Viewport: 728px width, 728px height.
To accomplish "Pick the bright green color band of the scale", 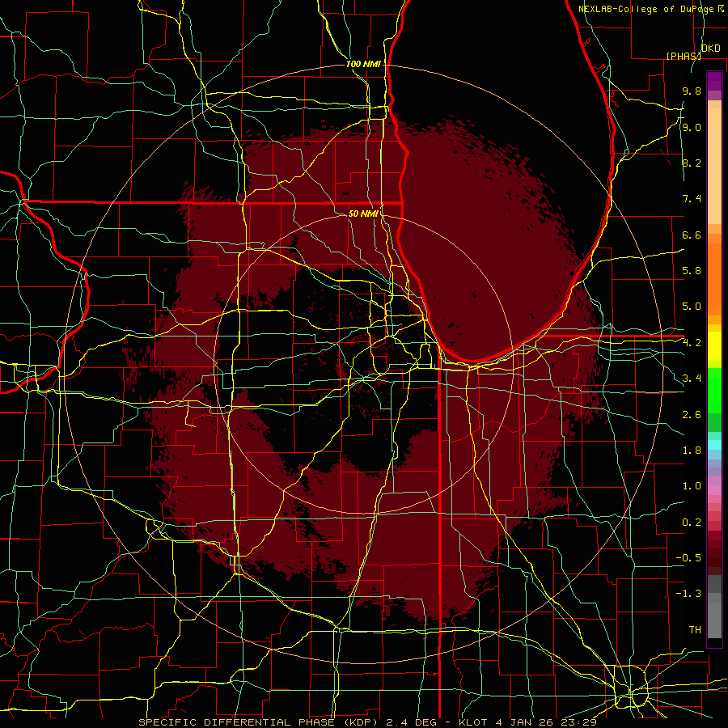I will tap(714, 391).
